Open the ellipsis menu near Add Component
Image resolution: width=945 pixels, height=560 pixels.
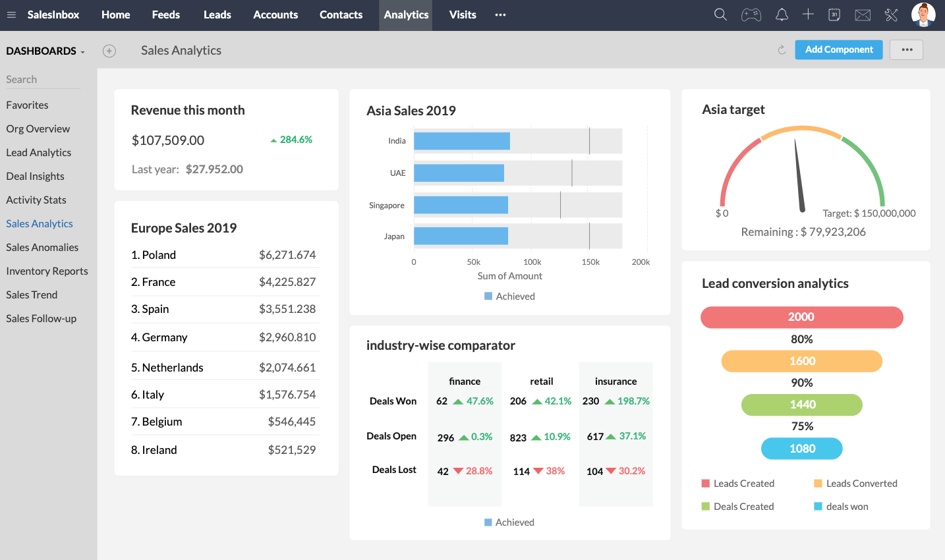click(x=906, y=49)
